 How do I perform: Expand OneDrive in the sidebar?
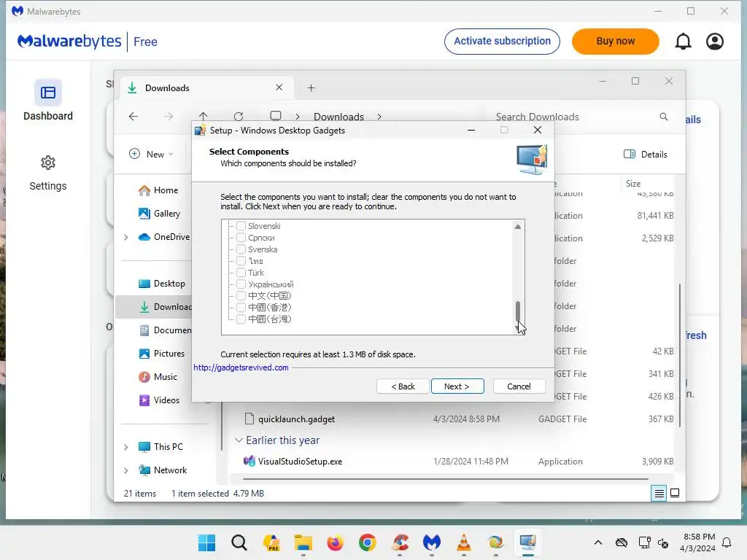tap(125, 237)
